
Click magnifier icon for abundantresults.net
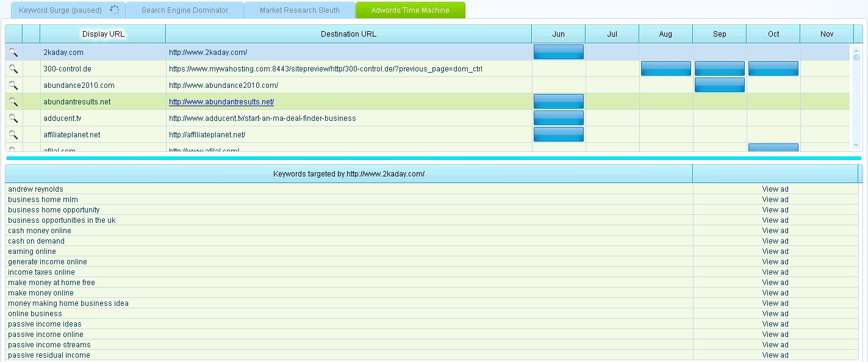[x=13, y=102]
